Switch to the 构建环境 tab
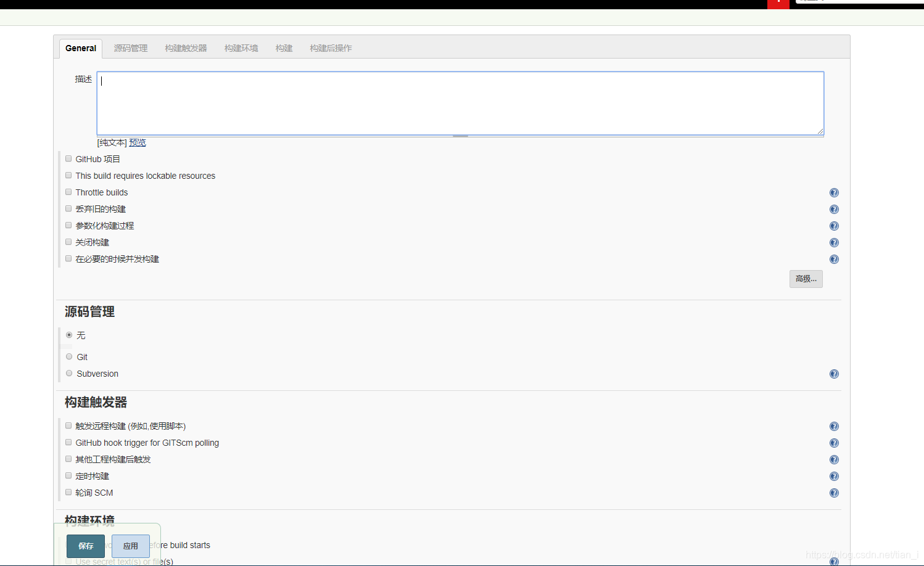Viewport: 924px width, 566px height. coord(241,48)
